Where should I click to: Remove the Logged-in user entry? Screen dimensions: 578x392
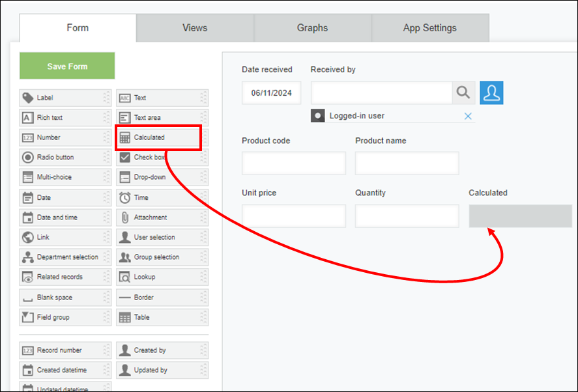(x=468, y=115)
